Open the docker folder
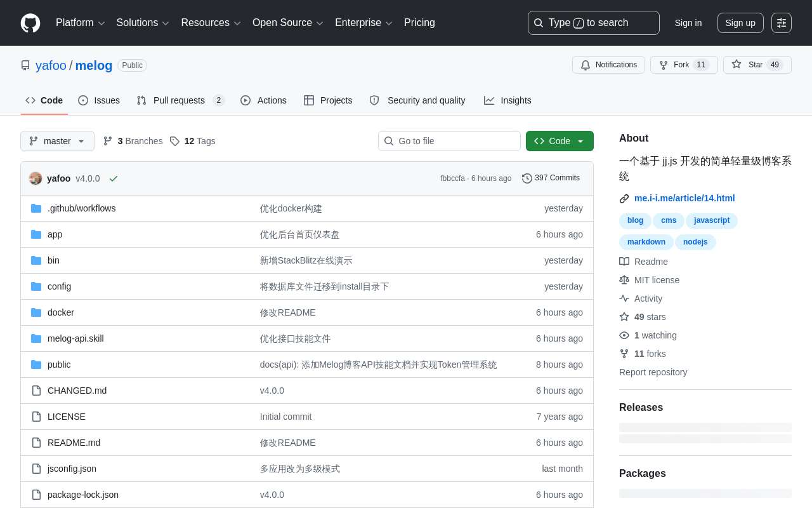 61,312
